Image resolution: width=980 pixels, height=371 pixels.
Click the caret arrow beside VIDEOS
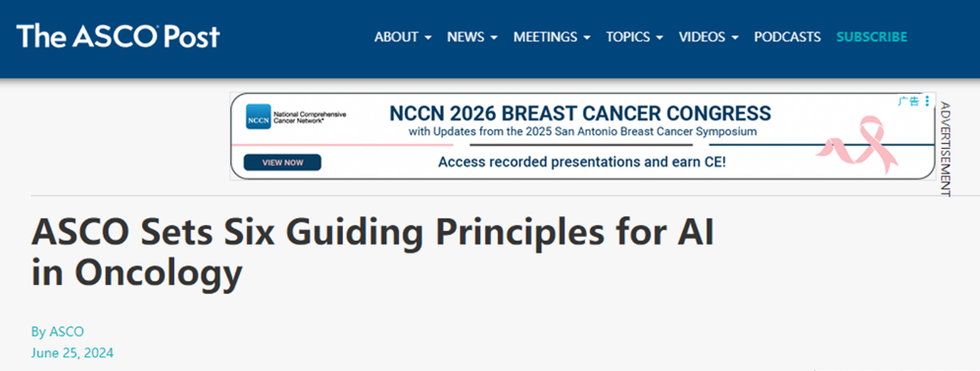734,37
